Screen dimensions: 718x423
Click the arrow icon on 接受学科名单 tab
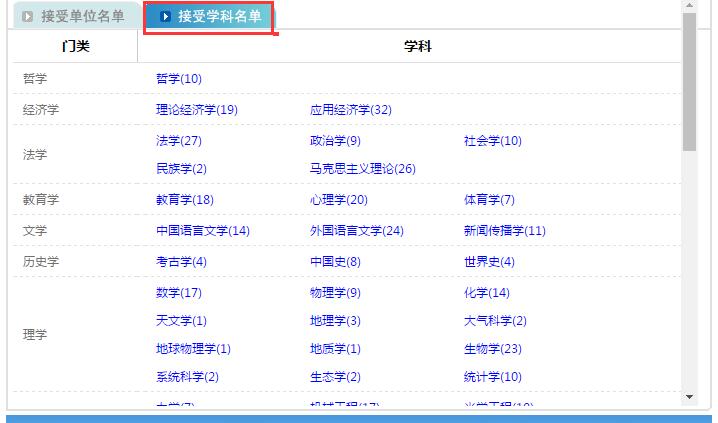[x=166, y=16]
